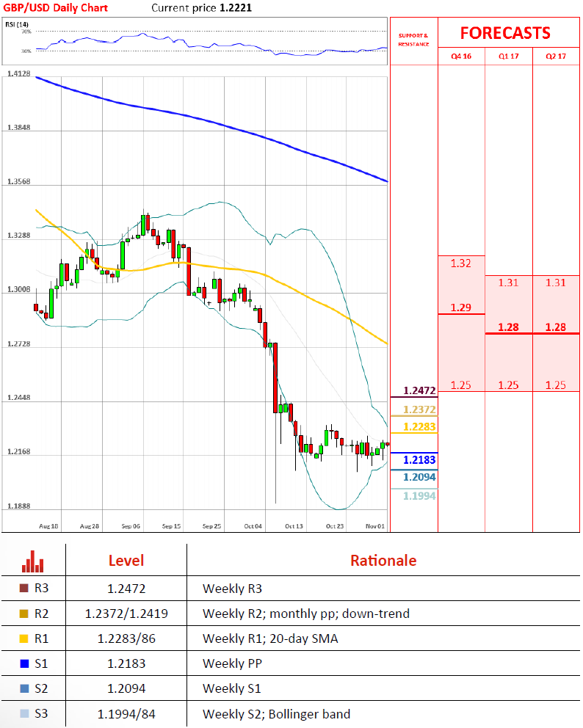
Task: Click the 1.2283 resistance level marker
Action: tap(419, 426)
